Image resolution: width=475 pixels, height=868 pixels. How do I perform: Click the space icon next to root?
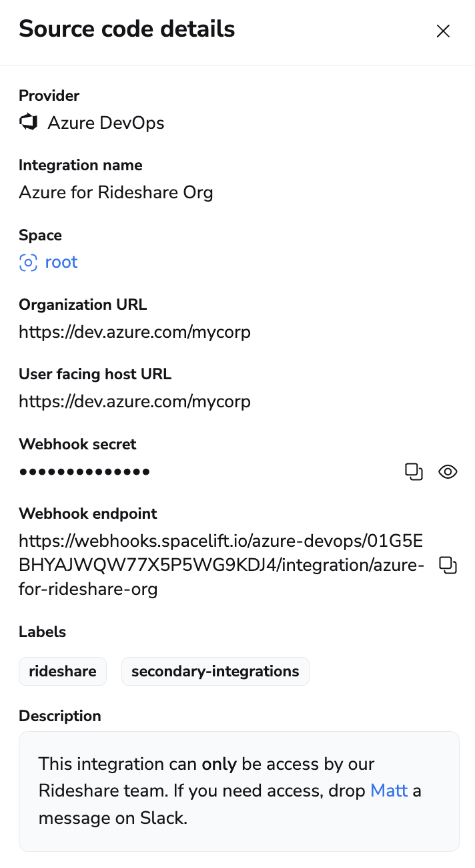27,262
